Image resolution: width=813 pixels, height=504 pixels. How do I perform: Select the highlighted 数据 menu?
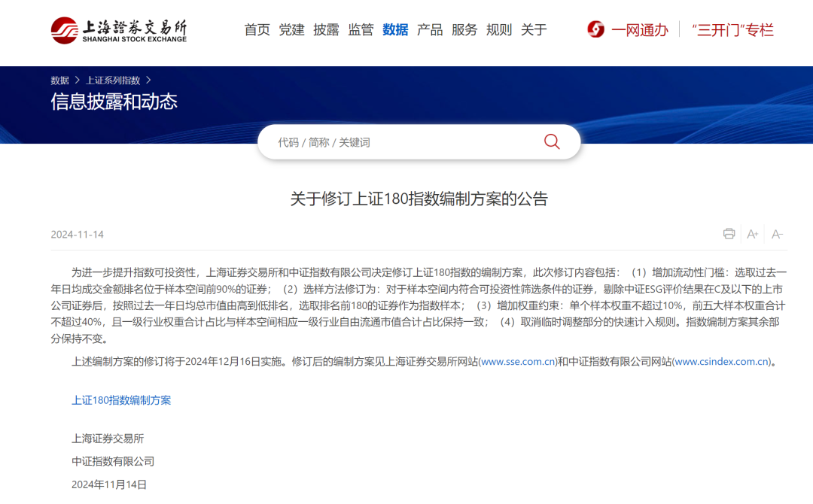pos(395,29)
